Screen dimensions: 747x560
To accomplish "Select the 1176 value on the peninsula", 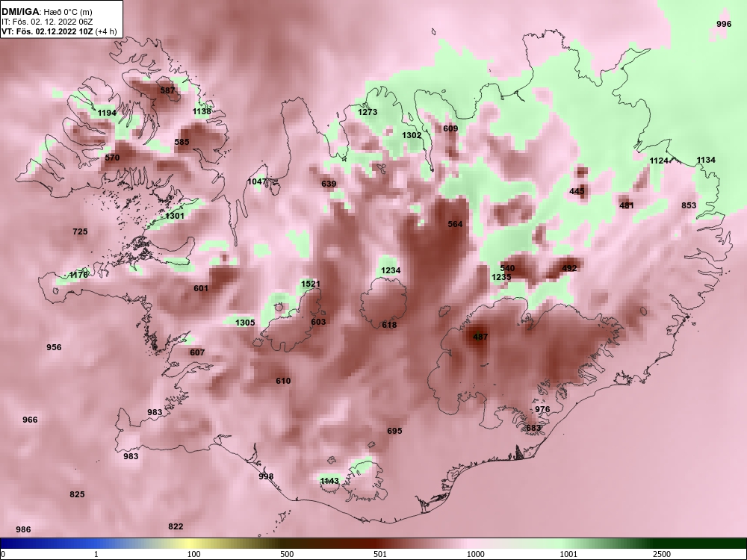I will coord(78,275).
